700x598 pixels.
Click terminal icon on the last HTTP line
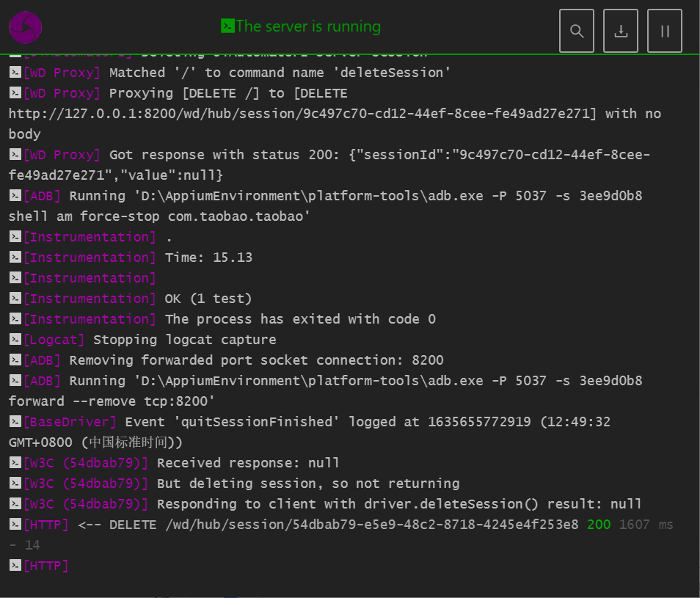coord(15,566)
